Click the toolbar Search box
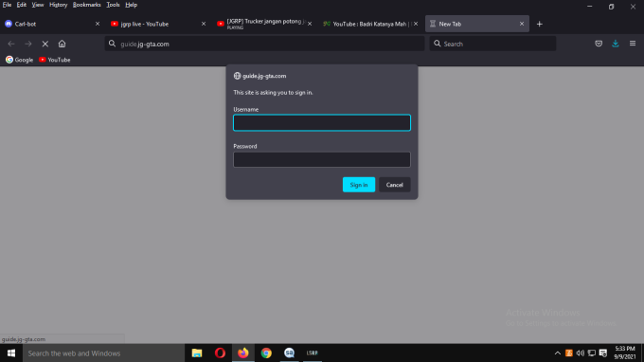The height and width of the screenshot is (362, 644). (492, 44)
